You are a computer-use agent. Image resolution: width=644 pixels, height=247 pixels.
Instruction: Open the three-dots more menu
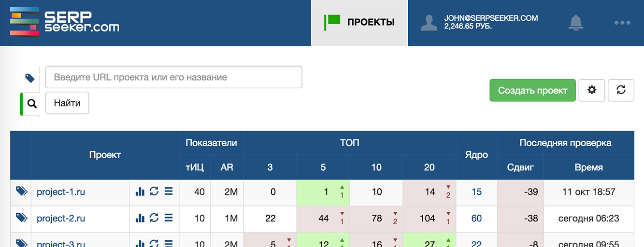click(623, 23)
